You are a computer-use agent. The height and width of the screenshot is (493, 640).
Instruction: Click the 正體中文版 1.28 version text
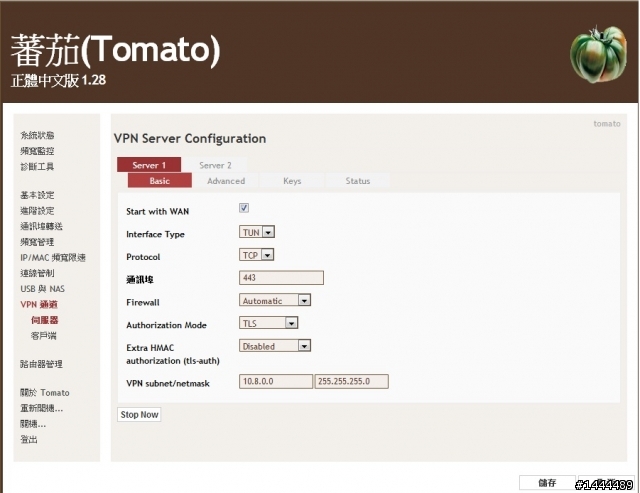[58, 80]
